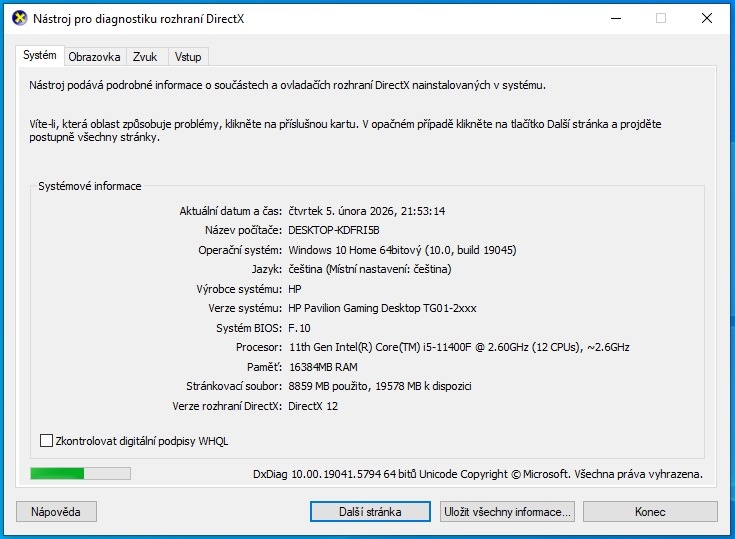
Task: Exit using the Konec button
Action: [650, 512]
